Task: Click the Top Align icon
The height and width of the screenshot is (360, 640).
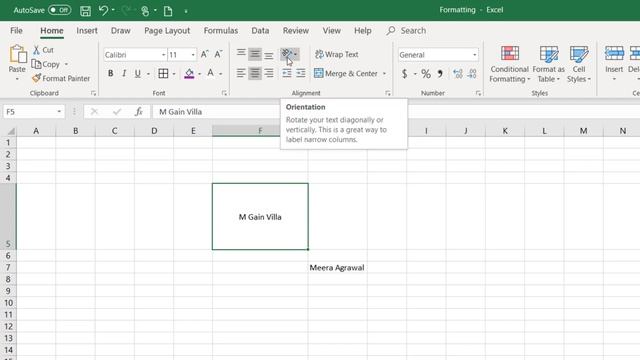Action: [241, 54]
